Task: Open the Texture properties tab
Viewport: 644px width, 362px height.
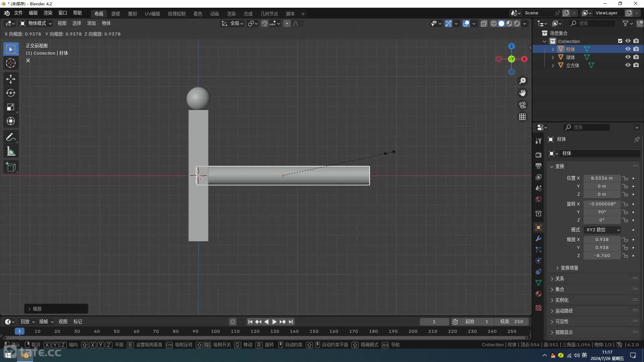Action: (538, 308)
